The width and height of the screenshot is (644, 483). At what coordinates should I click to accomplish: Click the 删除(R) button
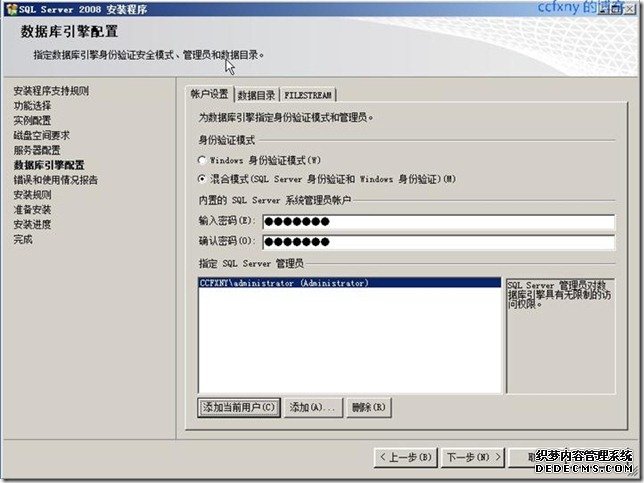click(369, 407)
